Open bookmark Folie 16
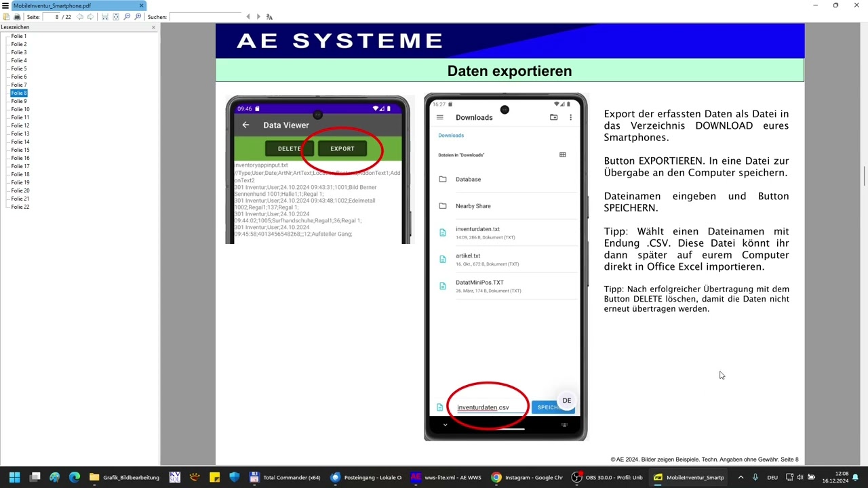 (20, 158)
